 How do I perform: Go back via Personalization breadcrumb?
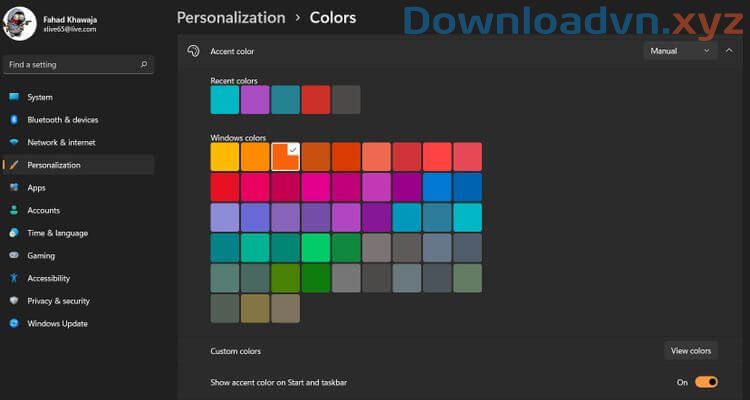[x=231, y=18]
